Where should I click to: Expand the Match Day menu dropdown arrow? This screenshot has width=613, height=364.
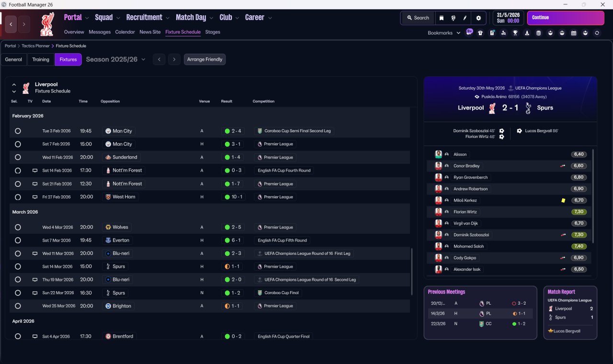coord(211,18)
